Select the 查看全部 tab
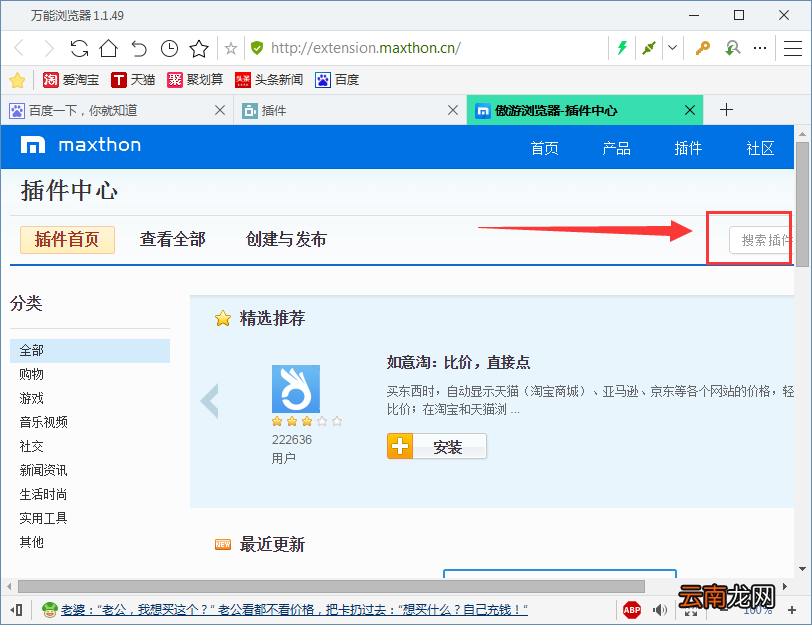The width and height of the screenshot is (812, 625). 172,240
